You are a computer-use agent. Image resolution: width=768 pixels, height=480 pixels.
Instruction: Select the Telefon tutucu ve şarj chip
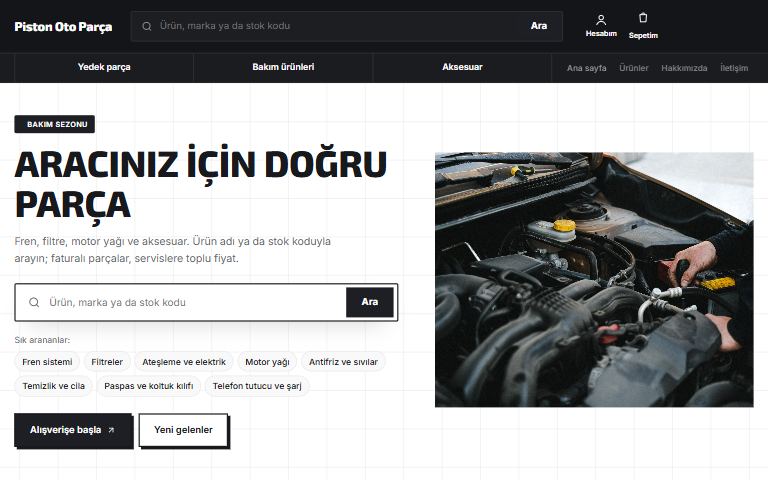click(x=257, y=386)
